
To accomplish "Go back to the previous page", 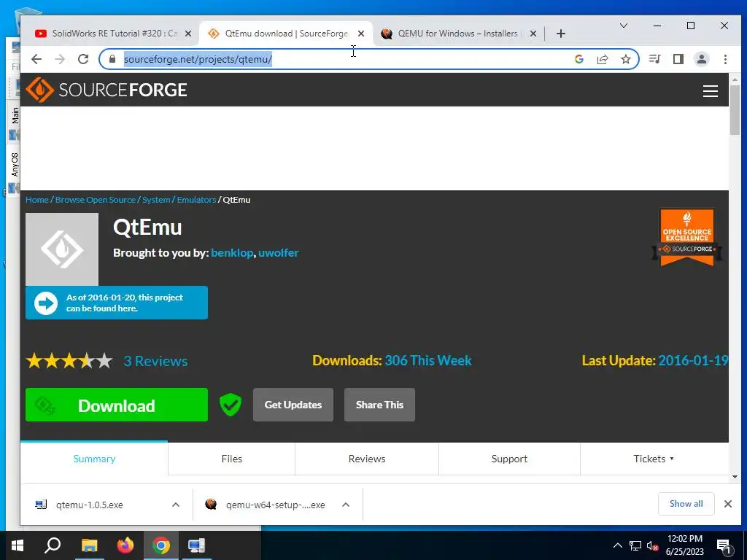I will click(36, 59).
